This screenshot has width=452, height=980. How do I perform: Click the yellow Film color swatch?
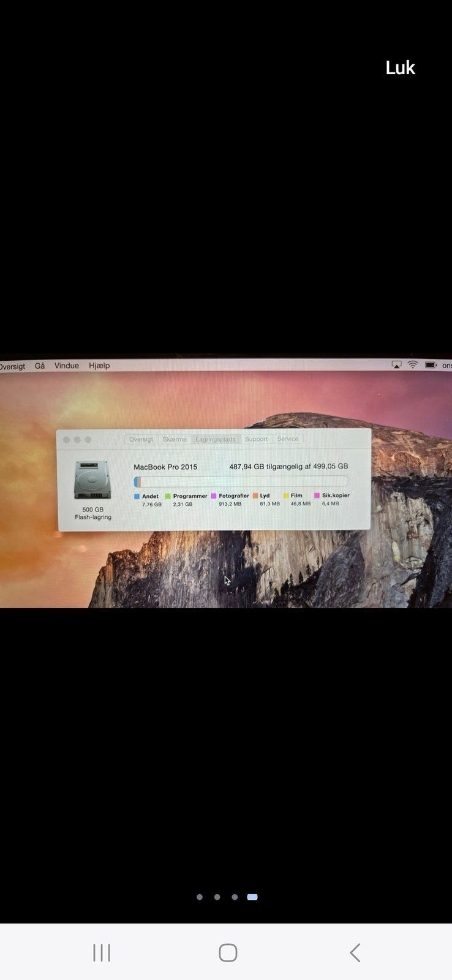(x=286, y=496)
